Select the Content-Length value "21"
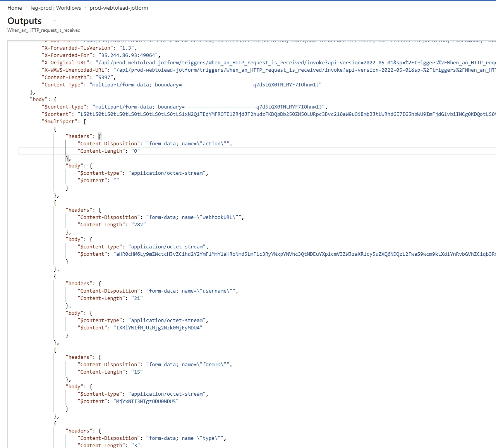This screenshot has height=448, width=496. point(137,298)
